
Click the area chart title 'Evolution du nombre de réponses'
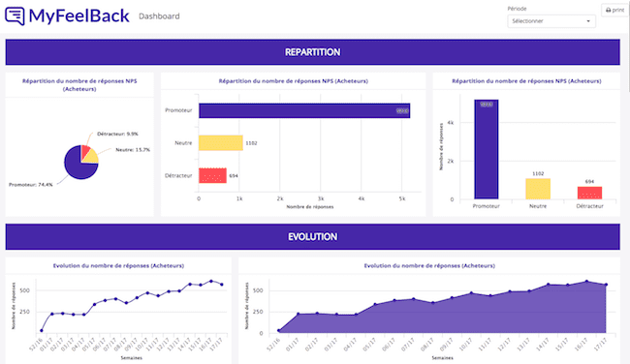click(429, 265)
